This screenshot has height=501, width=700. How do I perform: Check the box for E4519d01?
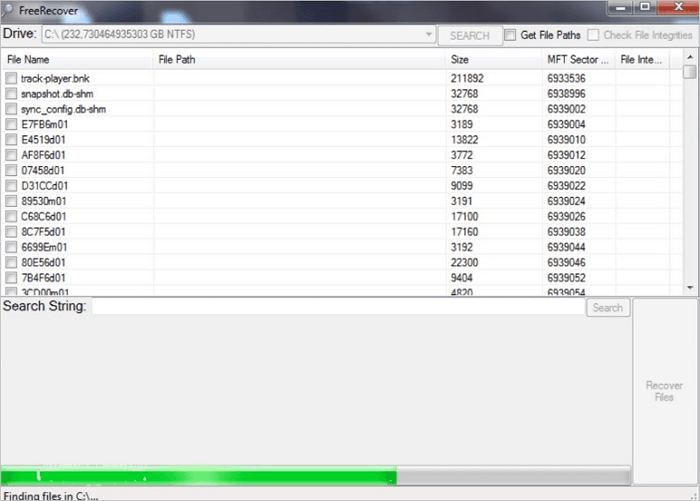pos(11,140)
